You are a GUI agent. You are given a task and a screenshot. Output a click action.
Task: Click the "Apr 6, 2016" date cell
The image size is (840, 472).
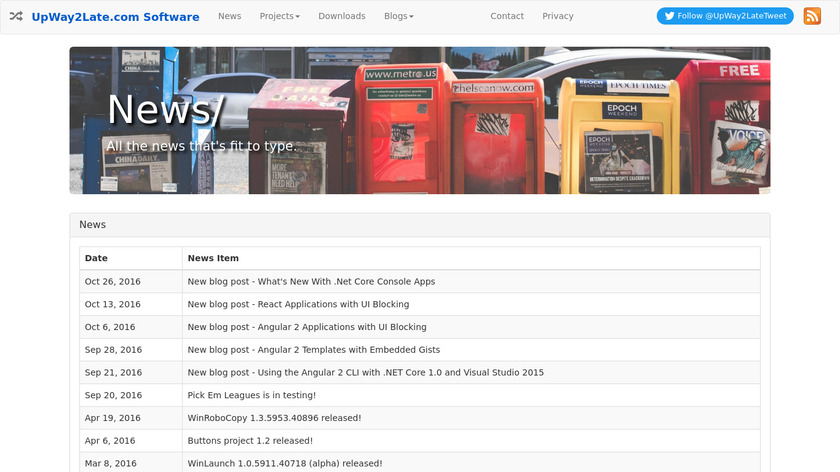[x=131, y=441]
